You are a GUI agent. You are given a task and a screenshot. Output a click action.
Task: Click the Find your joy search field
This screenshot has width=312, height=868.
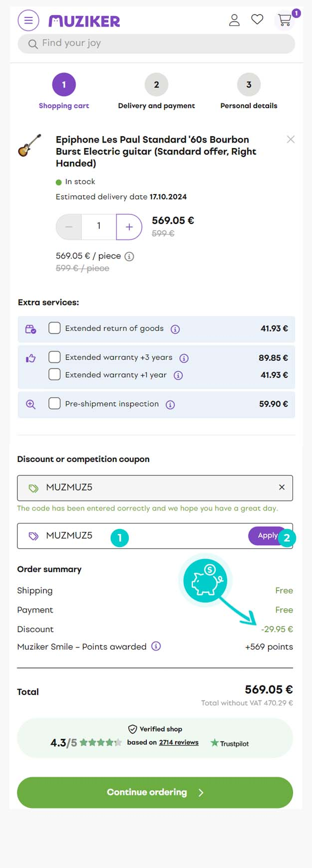(x=156, y=43)
